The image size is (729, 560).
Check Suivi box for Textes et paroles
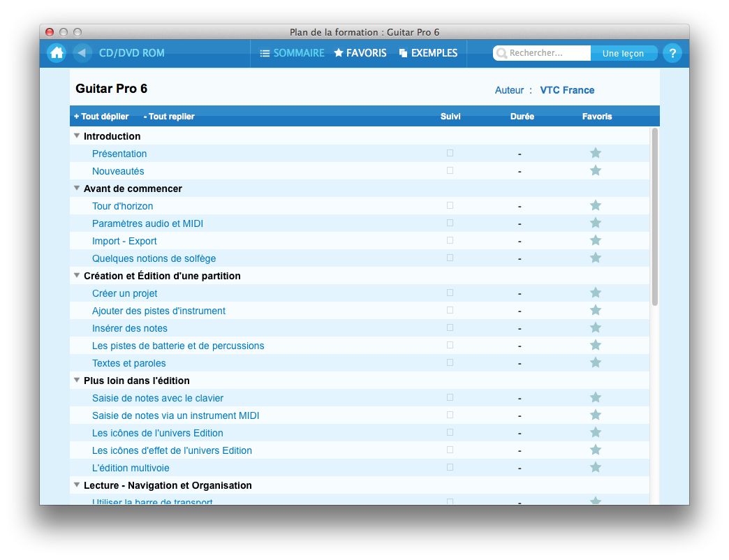click(x=450, y=362)
